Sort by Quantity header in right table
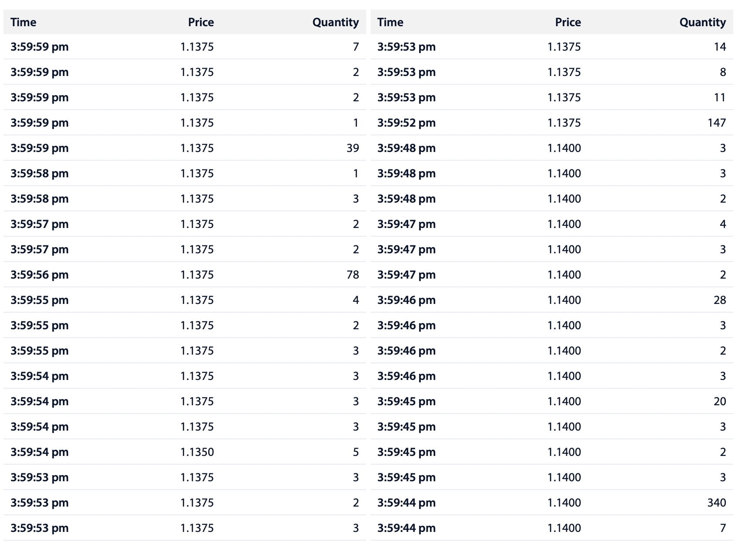Image resolution: width=756 pixels, height=552 pixels. tap(702, 22)
